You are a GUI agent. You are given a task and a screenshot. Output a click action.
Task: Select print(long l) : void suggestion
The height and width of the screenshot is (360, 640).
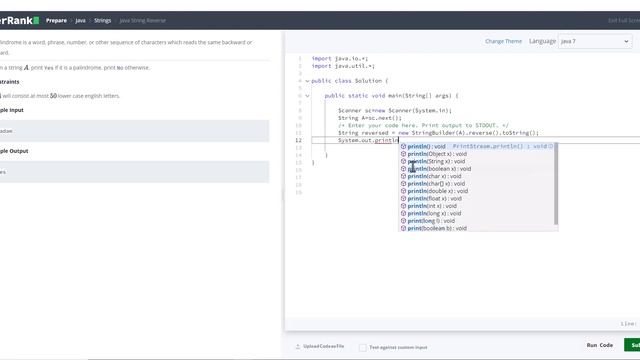point(476,221)
